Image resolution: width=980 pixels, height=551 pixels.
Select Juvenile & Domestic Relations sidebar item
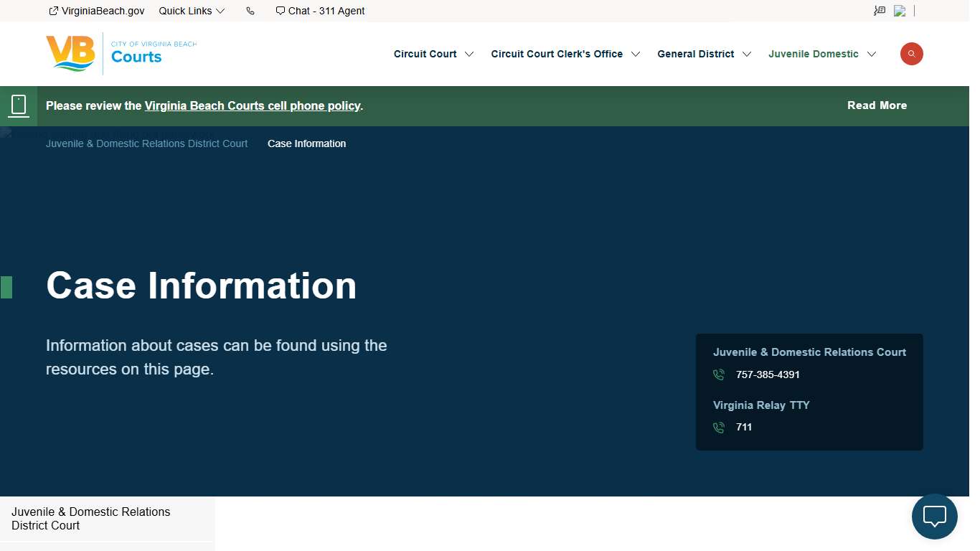[x=91, y=518]
